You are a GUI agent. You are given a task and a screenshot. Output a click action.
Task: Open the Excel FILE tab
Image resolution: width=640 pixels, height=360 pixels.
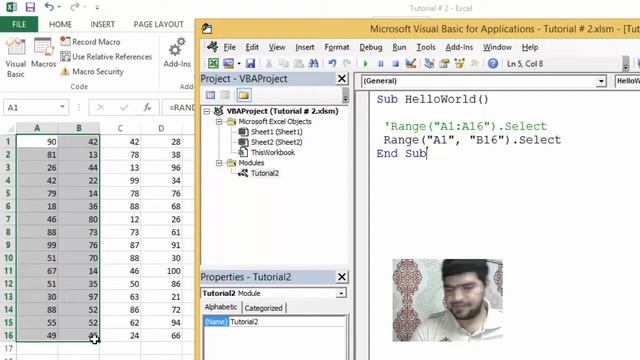coord(19,24)
